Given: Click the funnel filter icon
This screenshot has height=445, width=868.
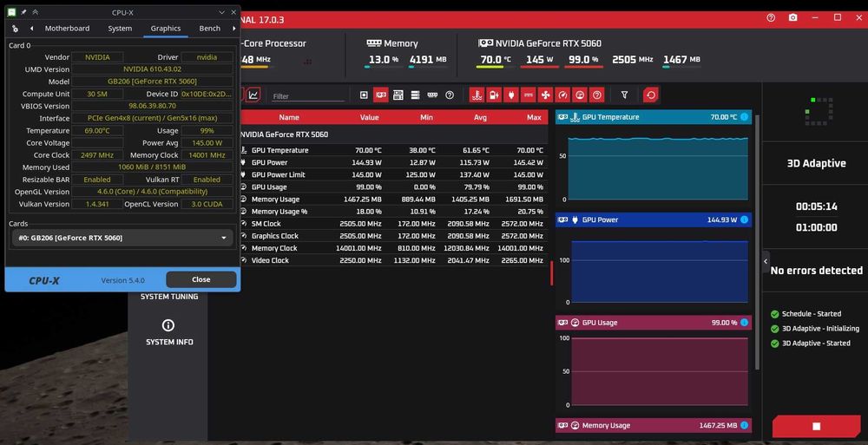Looking at the screenshot, I should pyautogui.click(x=624, y=95).
